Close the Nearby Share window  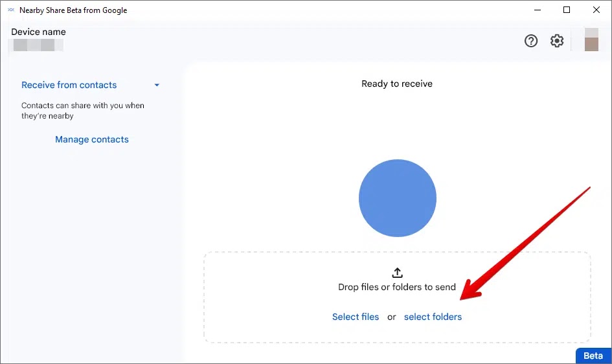point(596,10)
